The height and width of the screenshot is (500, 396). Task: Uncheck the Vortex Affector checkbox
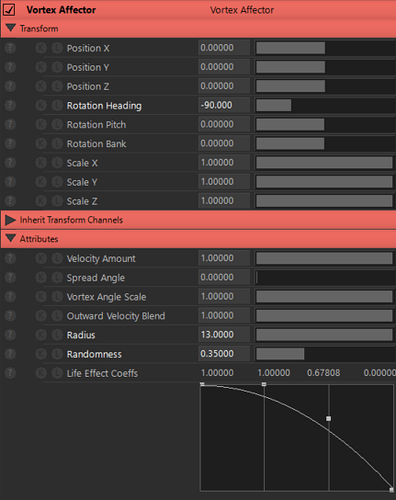[9, 10]
